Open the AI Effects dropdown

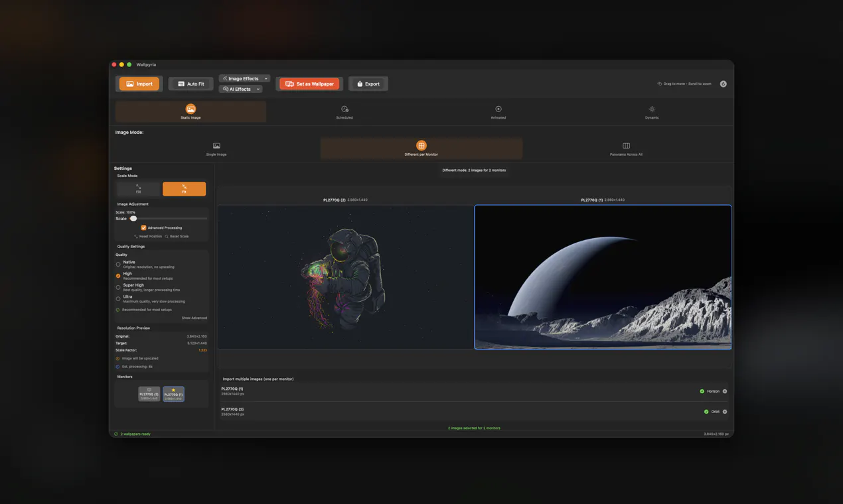(x=240, y=89)
